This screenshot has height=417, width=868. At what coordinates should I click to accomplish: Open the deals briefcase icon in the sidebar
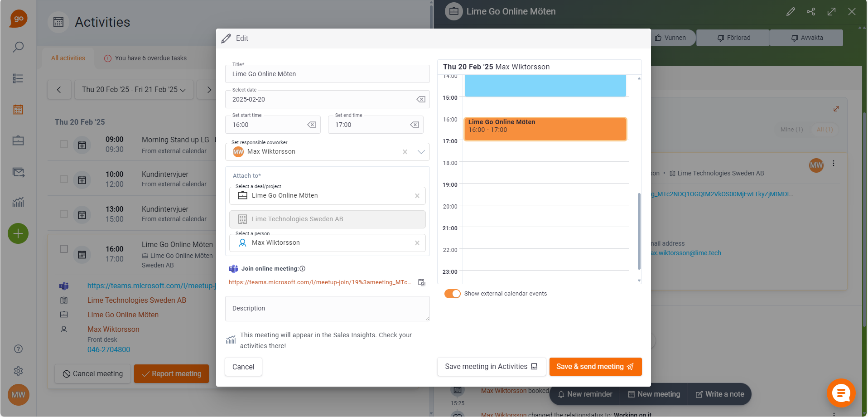pos(18,141)
